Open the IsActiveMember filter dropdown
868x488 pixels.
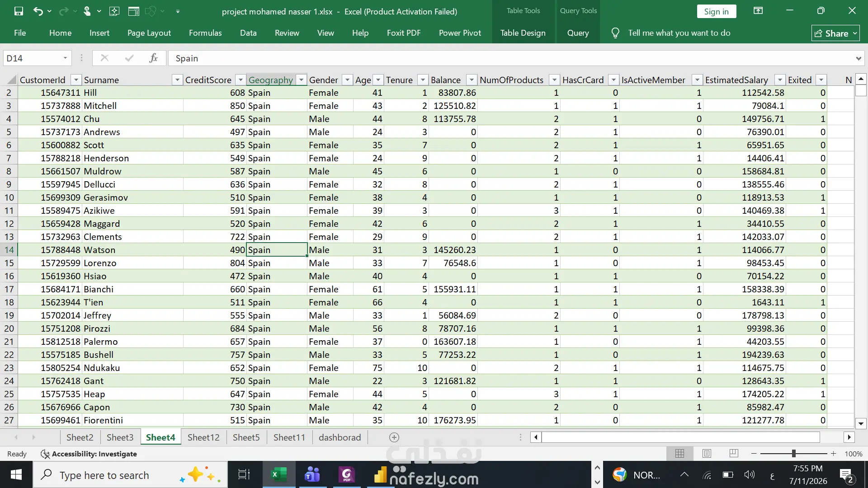[697, 80]
